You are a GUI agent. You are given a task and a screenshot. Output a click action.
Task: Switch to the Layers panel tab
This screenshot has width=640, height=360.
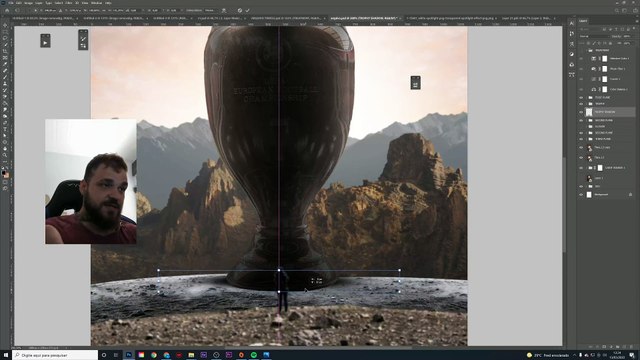[x=583, y=21]
